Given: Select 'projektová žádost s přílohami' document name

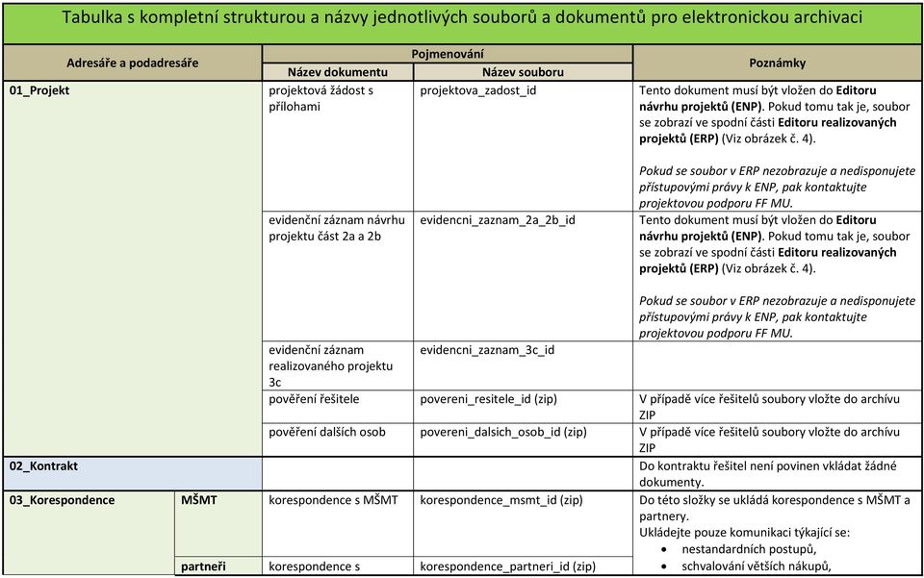Looking at the screenshot, I should 321,98.
